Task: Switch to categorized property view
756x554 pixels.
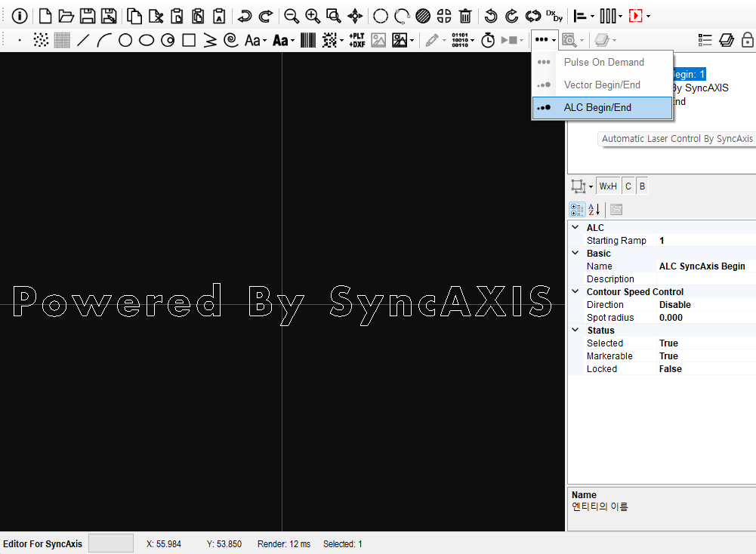Action: point(577,210)
